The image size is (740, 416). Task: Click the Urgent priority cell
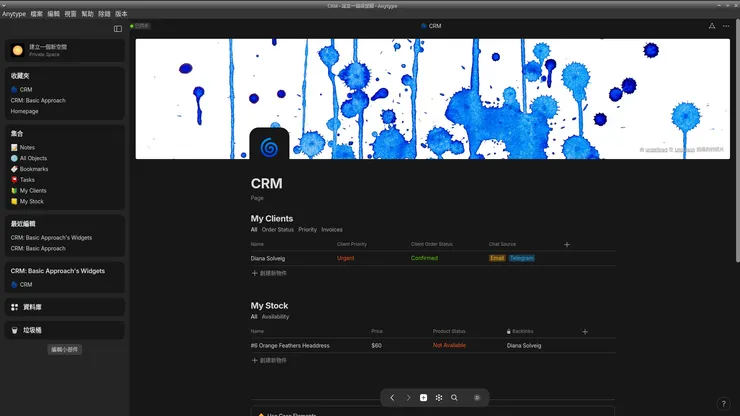[x=345, y=258]
